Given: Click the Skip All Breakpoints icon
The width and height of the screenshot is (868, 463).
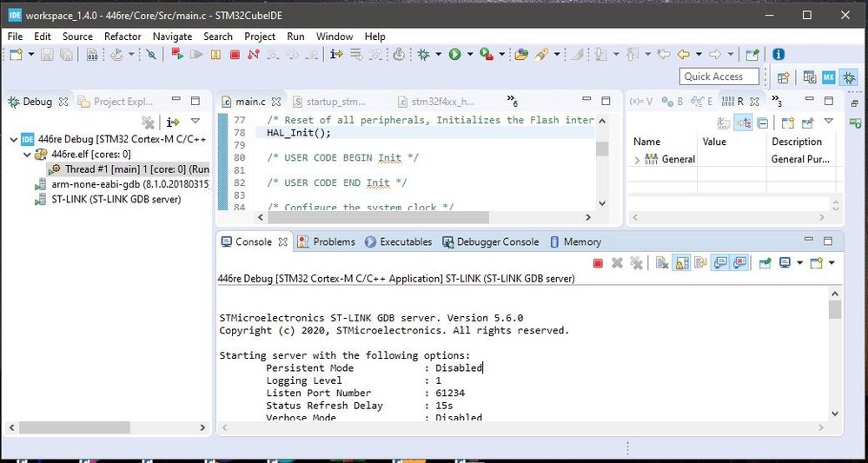Looking at the screenshot, I should tap(151, 54).
